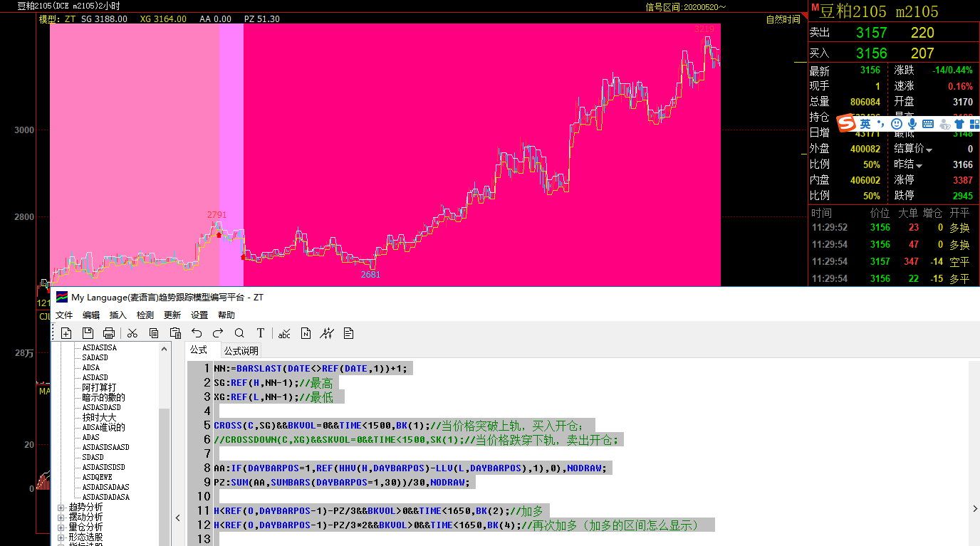Cut selected code with the scissors icon

point(132,333)
